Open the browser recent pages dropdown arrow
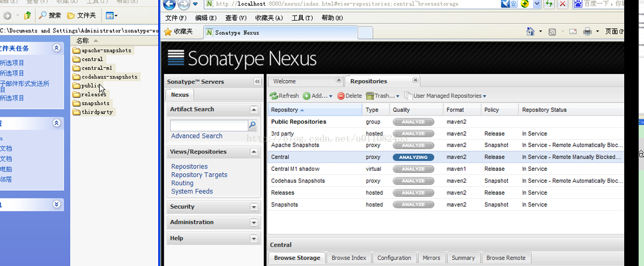 click(196, 4)
